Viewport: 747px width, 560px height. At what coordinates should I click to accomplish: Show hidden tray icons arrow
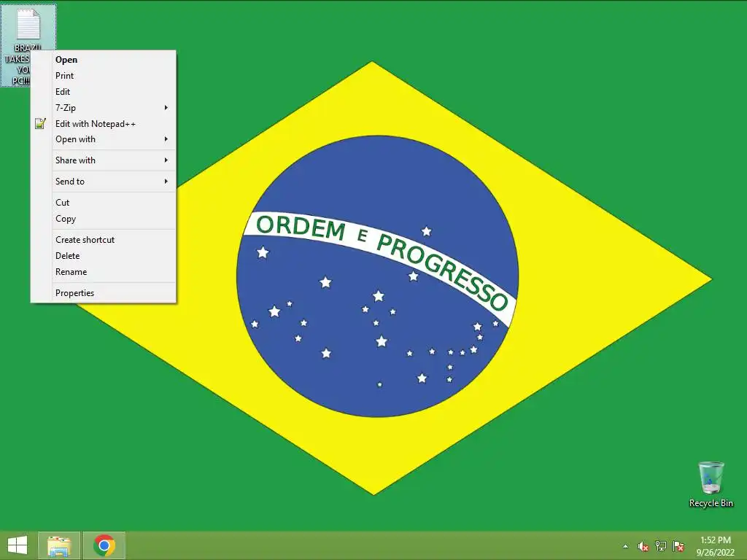point(625,546)
